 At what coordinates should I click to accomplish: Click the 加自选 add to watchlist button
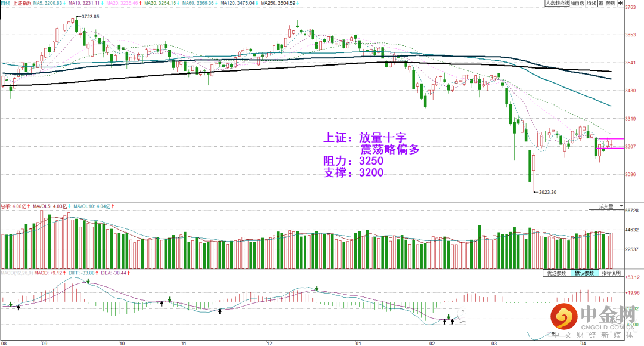(x=577, y=3)
